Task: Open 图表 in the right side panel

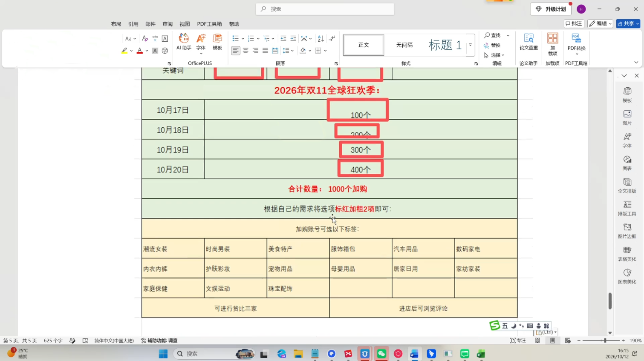Action: 627,163
